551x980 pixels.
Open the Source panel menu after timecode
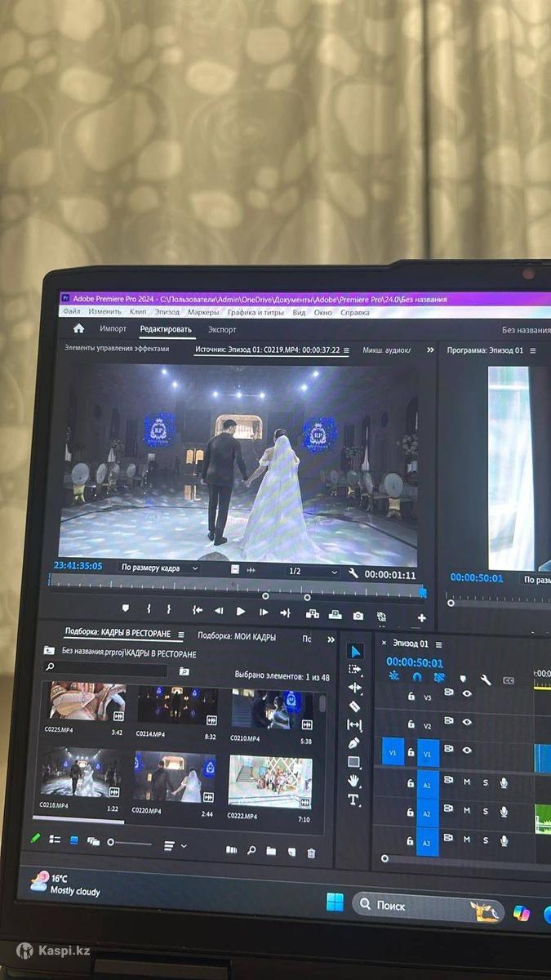pos(346,350)
